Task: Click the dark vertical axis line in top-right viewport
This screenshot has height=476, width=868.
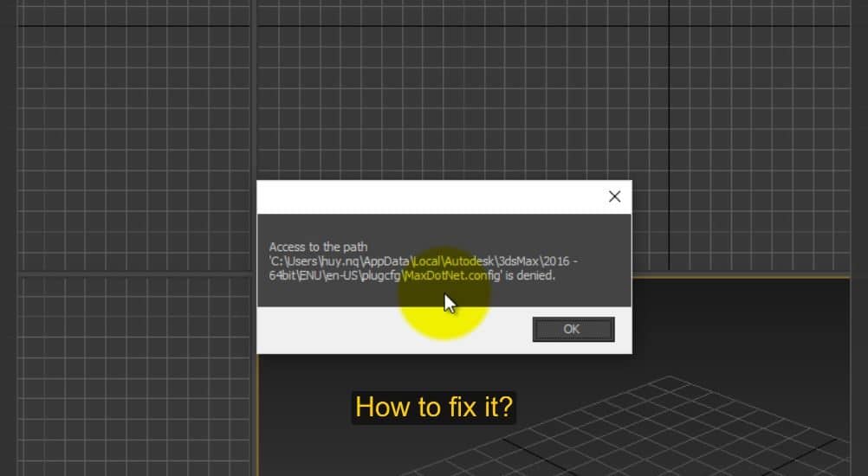Action: coord(669,130)
